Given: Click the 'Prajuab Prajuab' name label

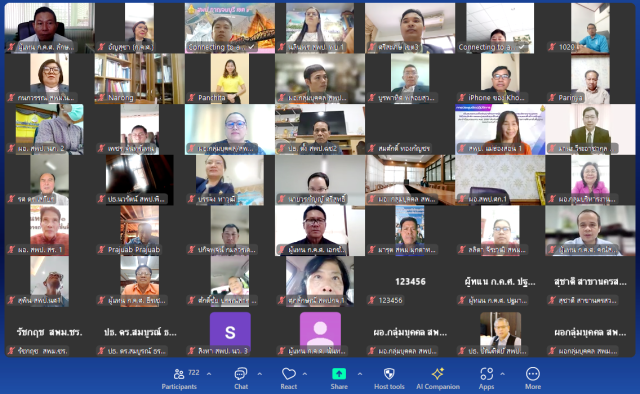Looking at the screenshot, I should tap(134, 249).
